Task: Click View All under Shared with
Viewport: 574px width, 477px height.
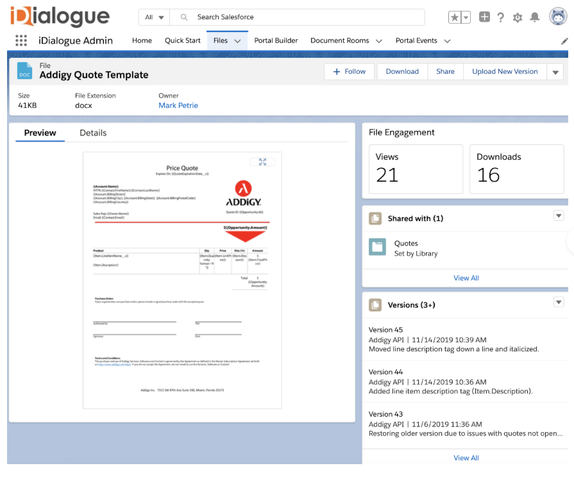Action: click(x=466, y=278)
